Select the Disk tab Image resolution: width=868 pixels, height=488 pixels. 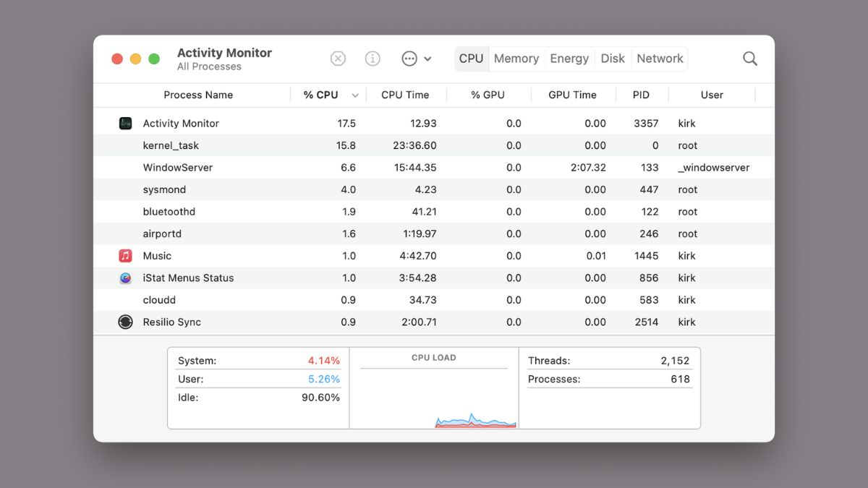[x=613, y=59]
